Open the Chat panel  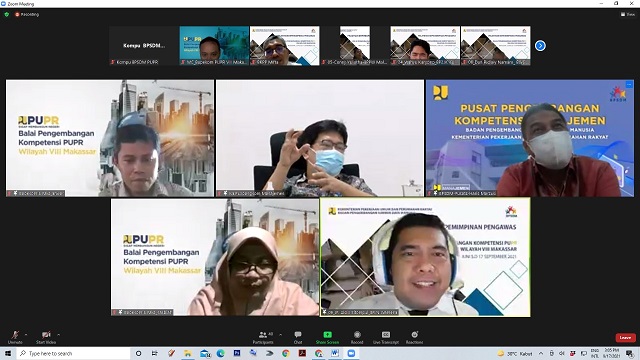(298, 337)
